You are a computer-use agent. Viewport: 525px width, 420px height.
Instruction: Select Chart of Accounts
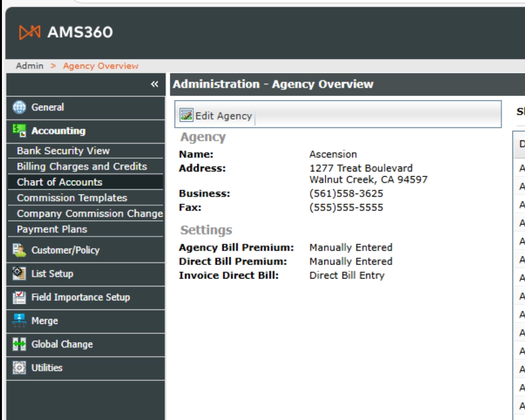[85, 182]
